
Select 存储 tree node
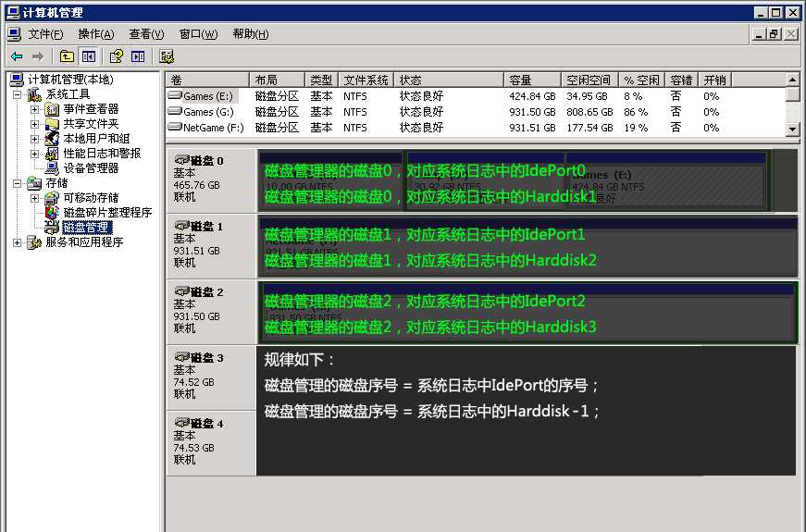(x=56, y=183)
